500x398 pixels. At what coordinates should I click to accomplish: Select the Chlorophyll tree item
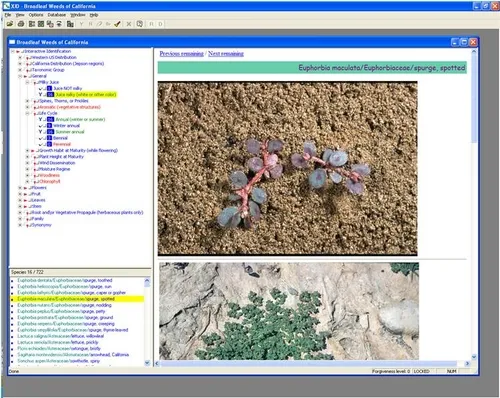[49, 182]
